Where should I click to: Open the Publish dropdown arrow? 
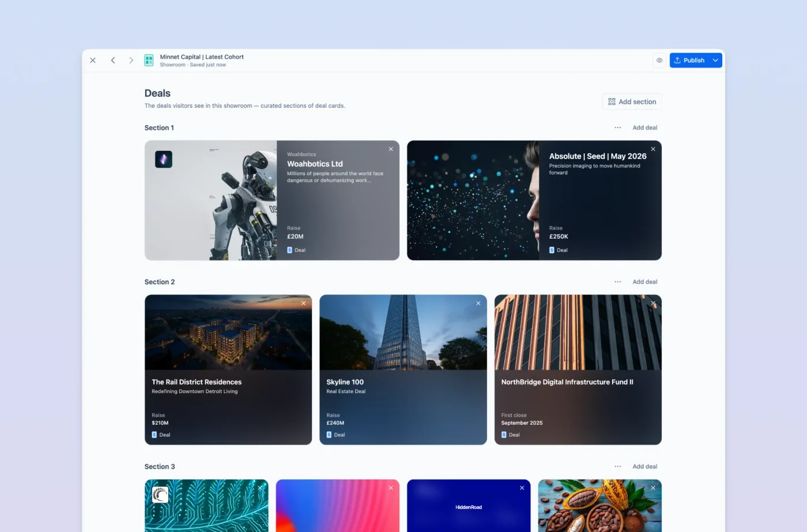click(715, 60)
